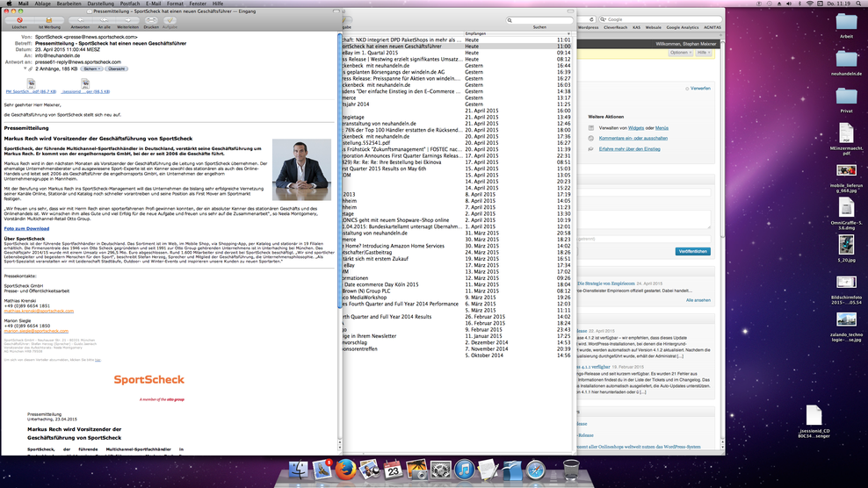Open System Preferences gear in Dock
868x488 pixels.
441,470
